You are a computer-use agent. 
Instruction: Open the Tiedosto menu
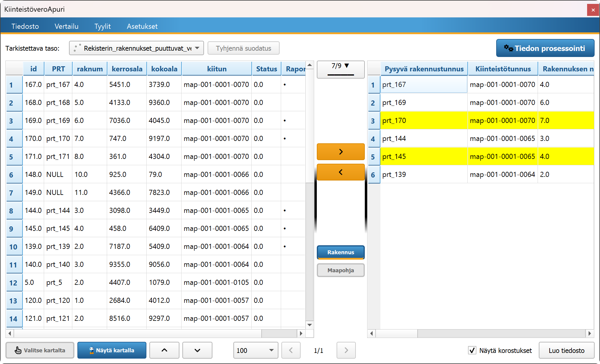point(25,26)
